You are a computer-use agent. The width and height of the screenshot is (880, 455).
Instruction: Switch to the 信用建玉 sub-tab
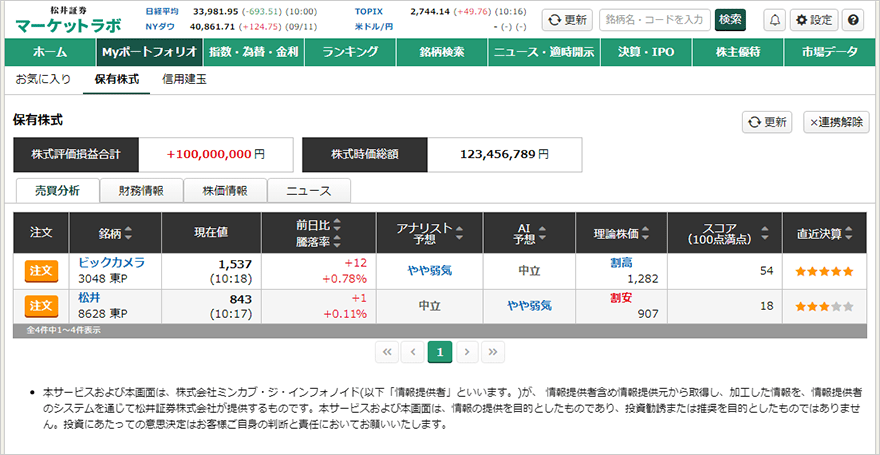[184, 80]
